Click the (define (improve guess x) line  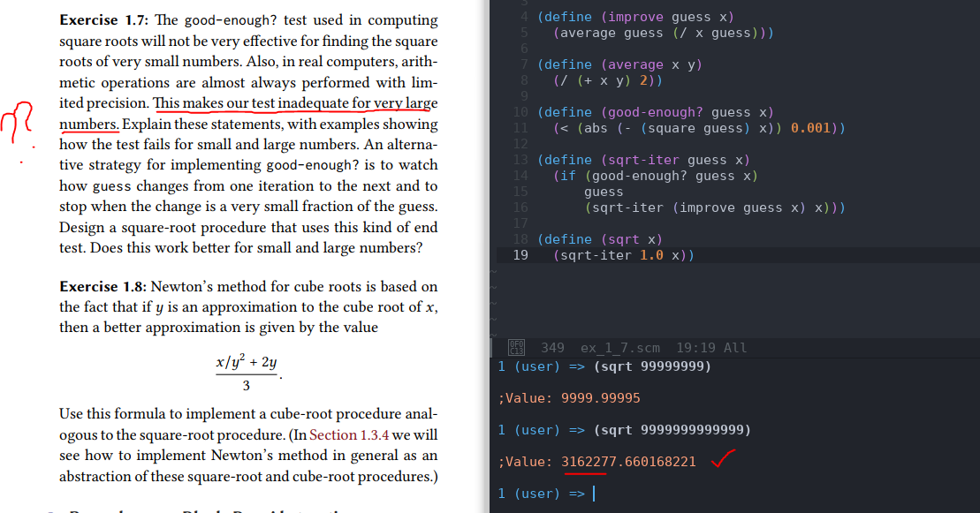pyautogui.click(x=635, y=18)
